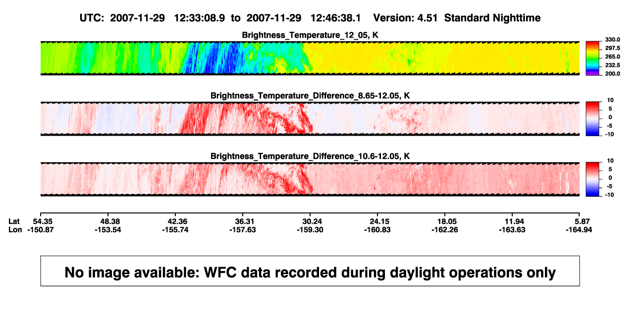Image resolution: width=644 pixels, height=330 pixels.
Task: Click the longitude value -160.83
Action: pos(378,230)
